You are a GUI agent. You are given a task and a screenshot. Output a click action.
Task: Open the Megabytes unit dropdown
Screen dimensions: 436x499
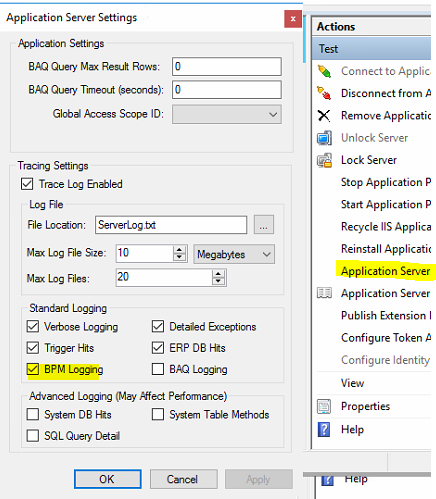tap(234, 254)
